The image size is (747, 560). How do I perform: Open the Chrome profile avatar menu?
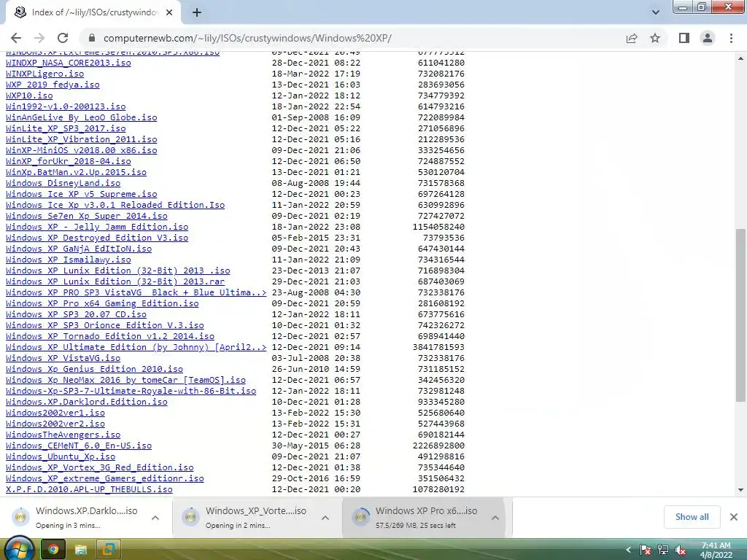(708, 38)
